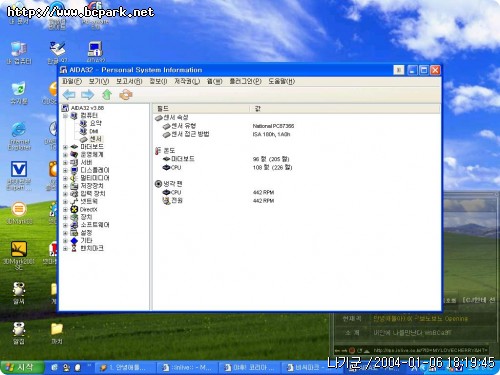Select the DMI tree item
Viewport: 500px width, 375px height.
pos(94,131)
